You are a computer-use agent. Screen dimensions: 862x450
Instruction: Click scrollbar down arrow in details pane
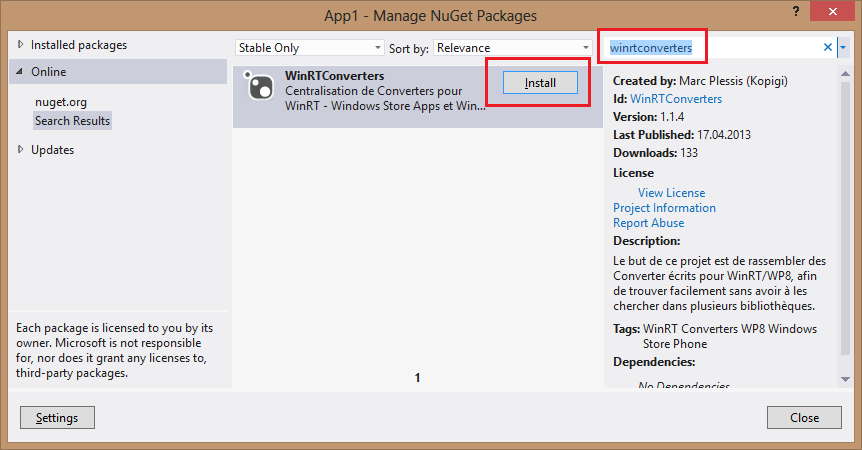(x=846, y=379)
